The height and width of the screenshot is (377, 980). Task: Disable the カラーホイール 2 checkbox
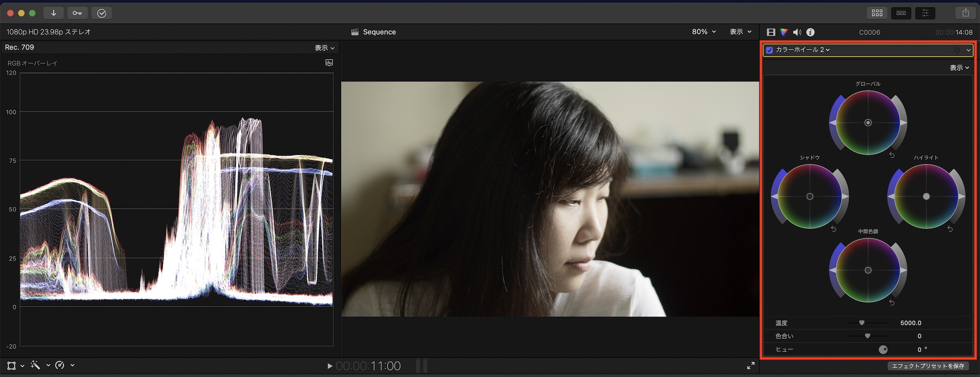tap(769, 50)
